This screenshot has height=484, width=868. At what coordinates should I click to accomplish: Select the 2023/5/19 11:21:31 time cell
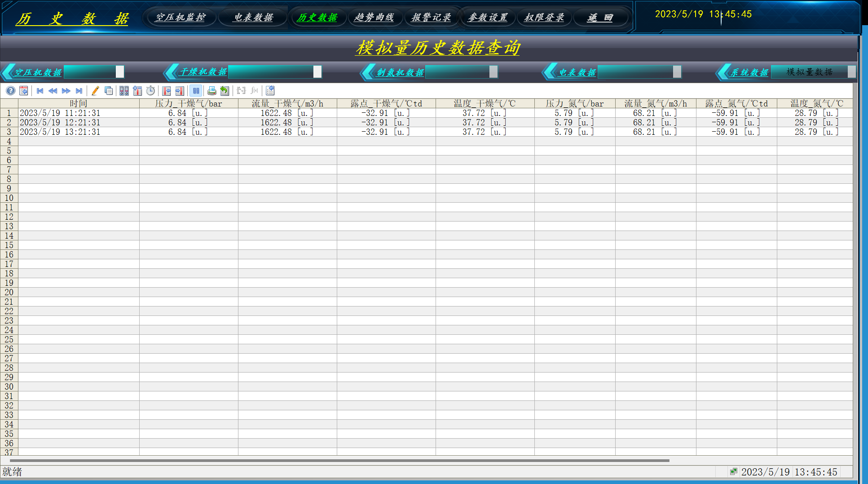(79, 113)
